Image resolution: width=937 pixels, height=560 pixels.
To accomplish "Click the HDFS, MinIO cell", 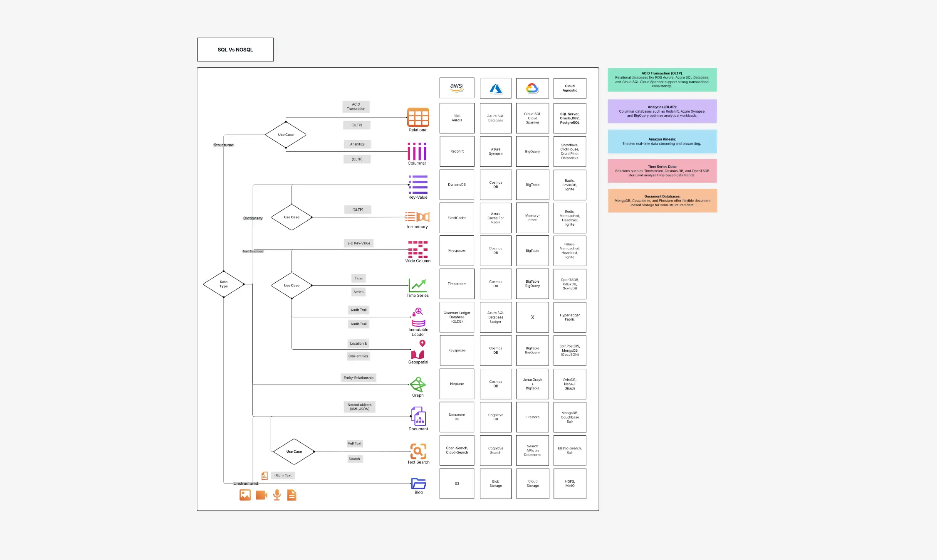I will (570, 484).
